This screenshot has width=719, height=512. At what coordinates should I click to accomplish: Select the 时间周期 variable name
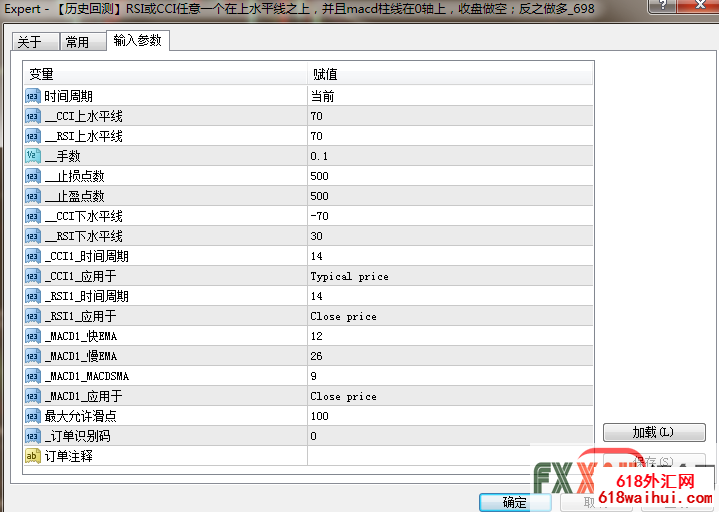pos(68,96)
